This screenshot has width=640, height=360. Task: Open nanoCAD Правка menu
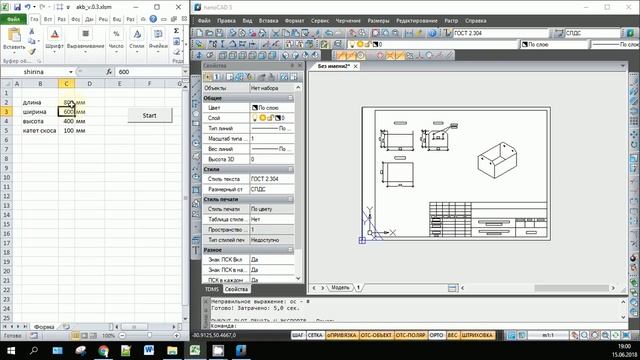[x=226, y=20]
